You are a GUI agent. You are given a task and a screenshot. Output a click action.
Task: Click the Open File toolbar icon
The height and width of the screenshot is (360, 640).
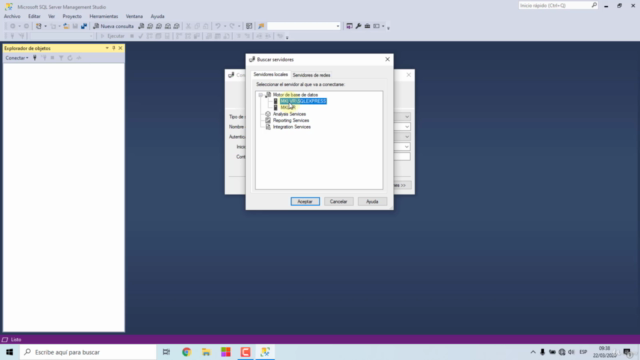click(x=66, y=26)
